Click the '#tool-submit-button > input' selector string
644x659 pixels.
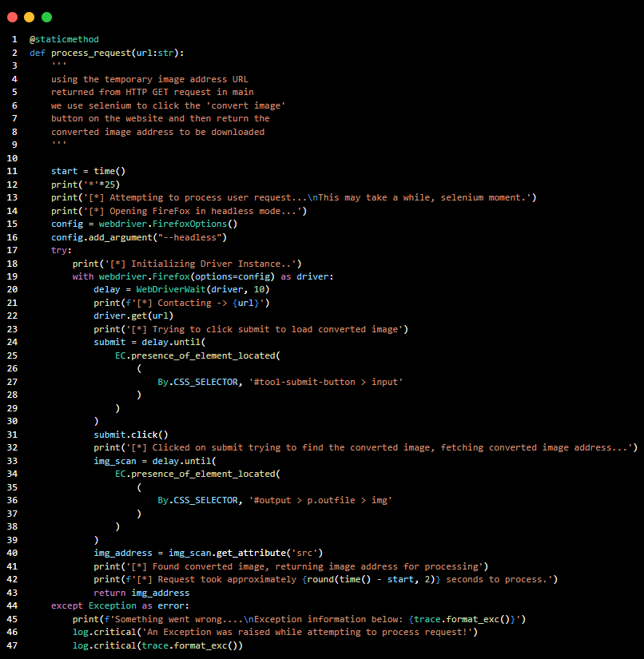(x=326, y=382)
